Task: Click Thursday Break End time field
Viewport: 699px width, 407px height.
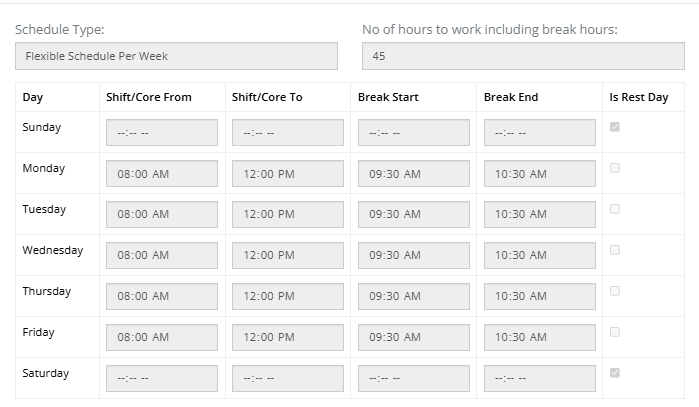Action: coord(539,297)
